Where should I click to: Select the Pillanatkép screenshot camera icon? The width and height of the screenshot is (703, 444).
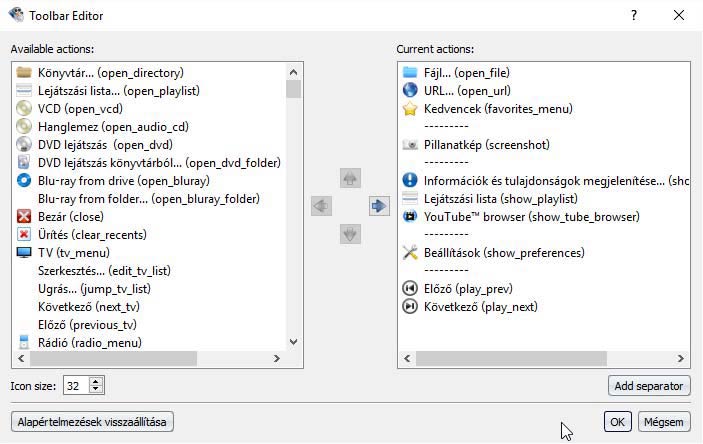point(410,144)
